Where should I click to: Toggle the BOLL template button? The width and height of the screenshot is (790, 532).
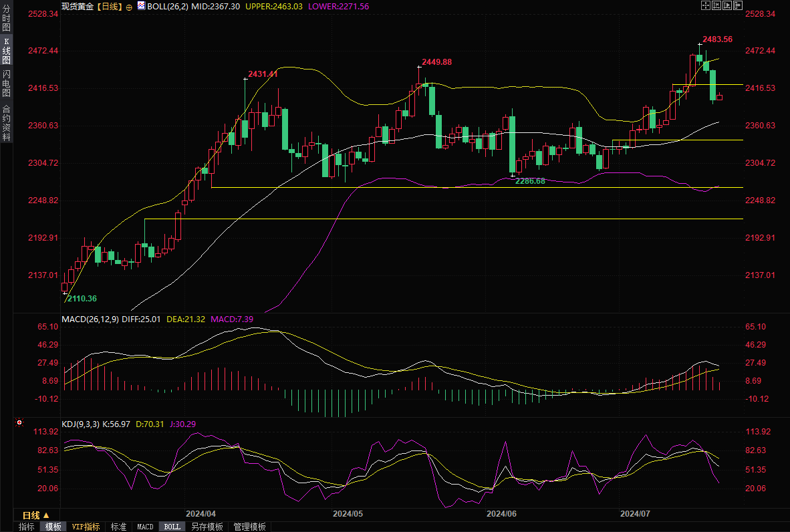pos(172,527)
